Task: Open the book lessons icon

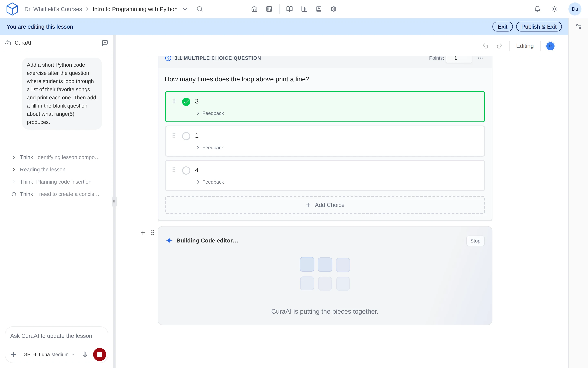Action: (289, 9)
